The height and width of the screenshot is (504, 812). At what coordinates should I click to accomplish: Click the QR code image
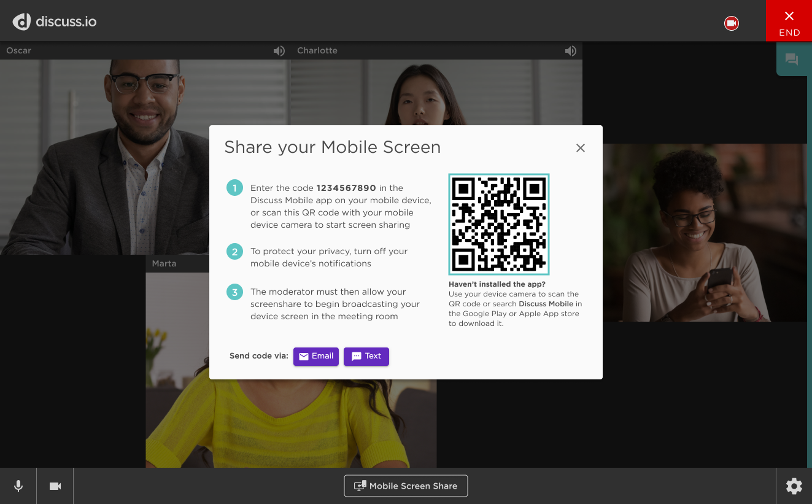pos(499,224)
